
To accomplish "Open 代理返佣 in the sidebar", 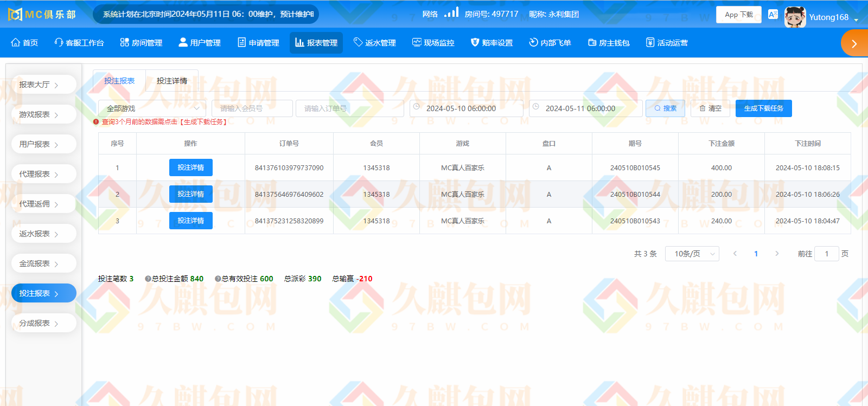I will point(43,204).
